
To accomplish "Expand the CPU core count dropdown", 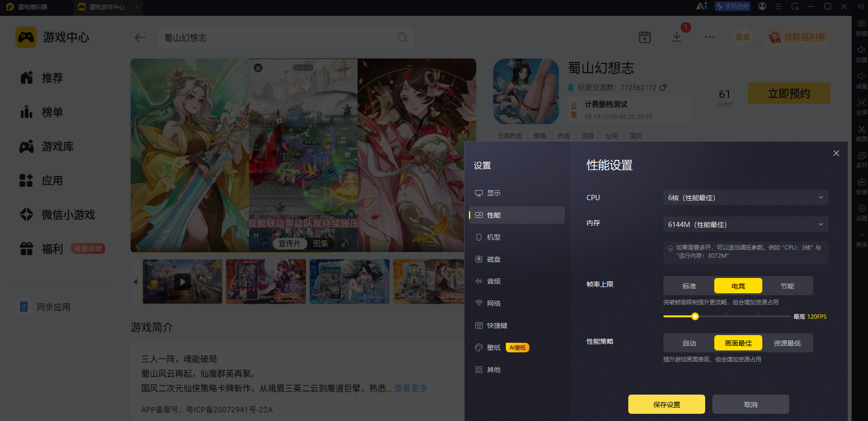I will (746, 198).
